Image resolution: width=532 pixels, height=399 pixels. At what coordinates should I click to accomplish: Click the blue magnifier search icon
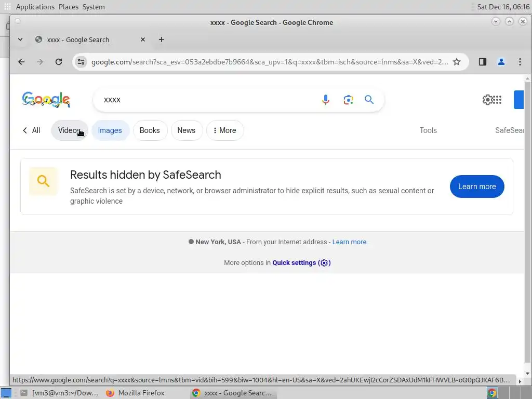click(x=369, y=100)
